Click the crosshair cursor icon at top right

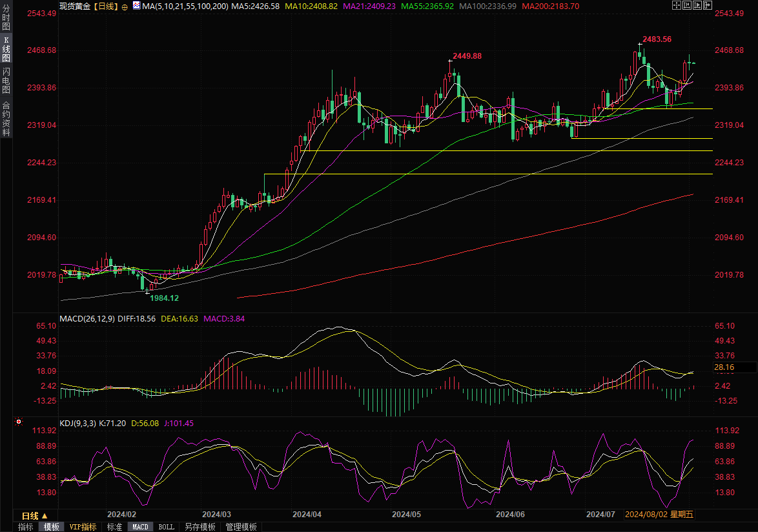point(677,5)
